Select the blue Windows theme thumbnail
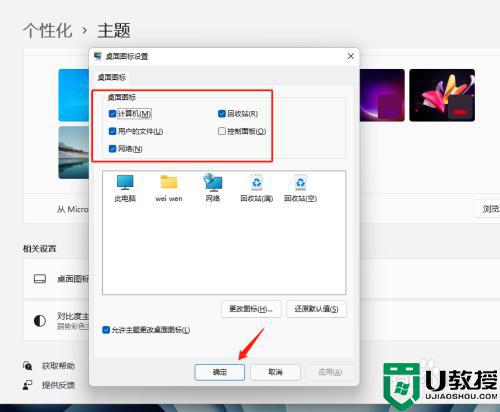The width and height of the screenshot is (500, 412). (74, 95)
